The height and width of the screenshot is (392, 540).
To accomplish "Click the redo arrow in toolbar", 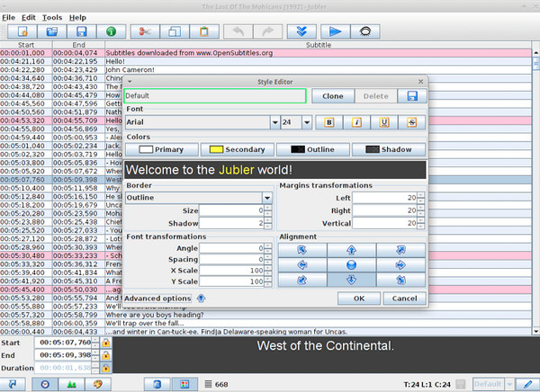I will point(267,31).
